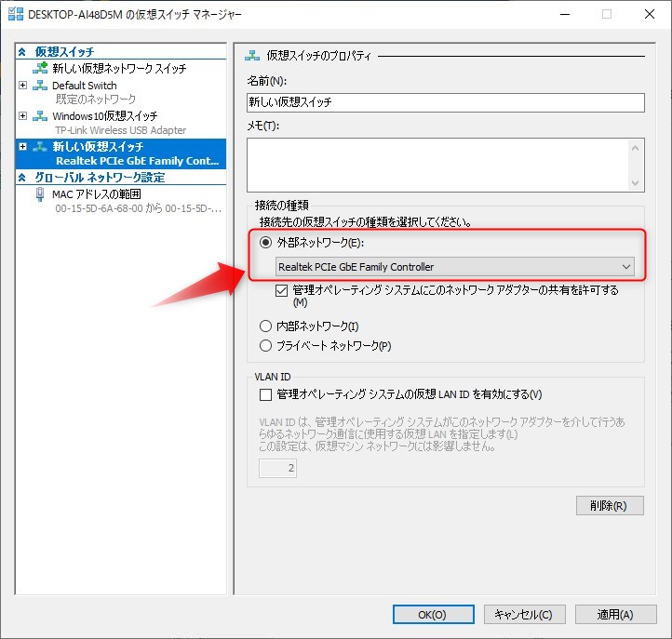
Task: Click the グローバル ネットワーク設定 header
Action: point(100,178)
